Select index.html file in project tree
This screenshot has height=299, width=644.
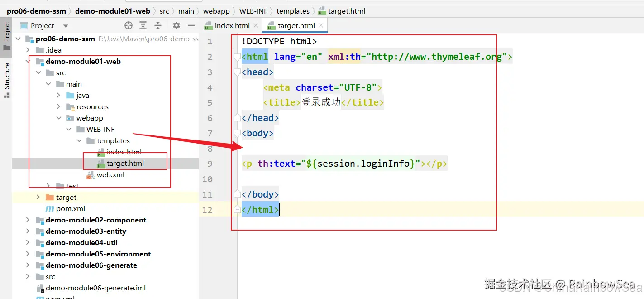click(x=124, y=152)
